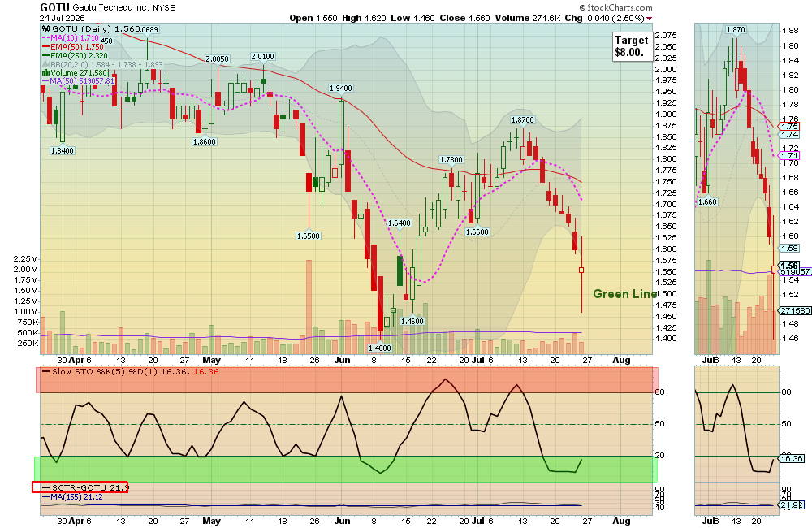This screenshot has width=812, height=528.
Task: Click the 1.6400 price label
Action: tap(400, 223)
